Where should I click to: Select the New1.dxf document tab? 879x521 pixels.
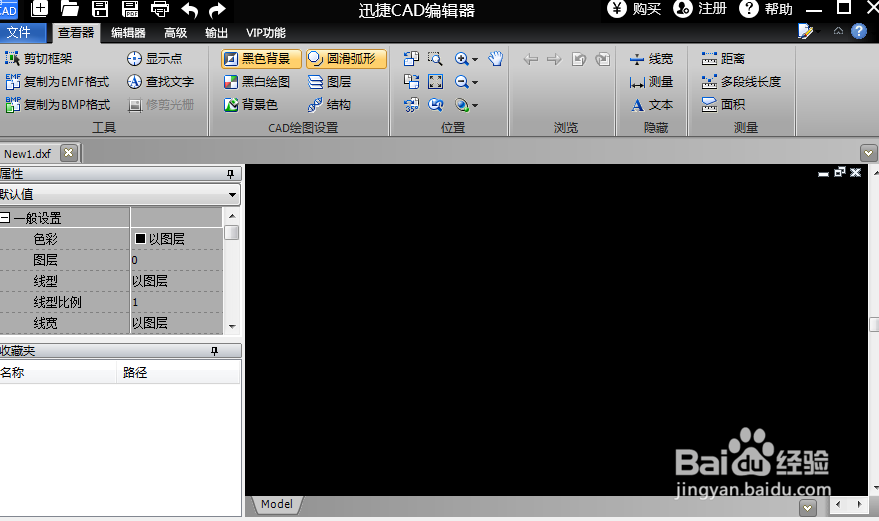[28, 154]
